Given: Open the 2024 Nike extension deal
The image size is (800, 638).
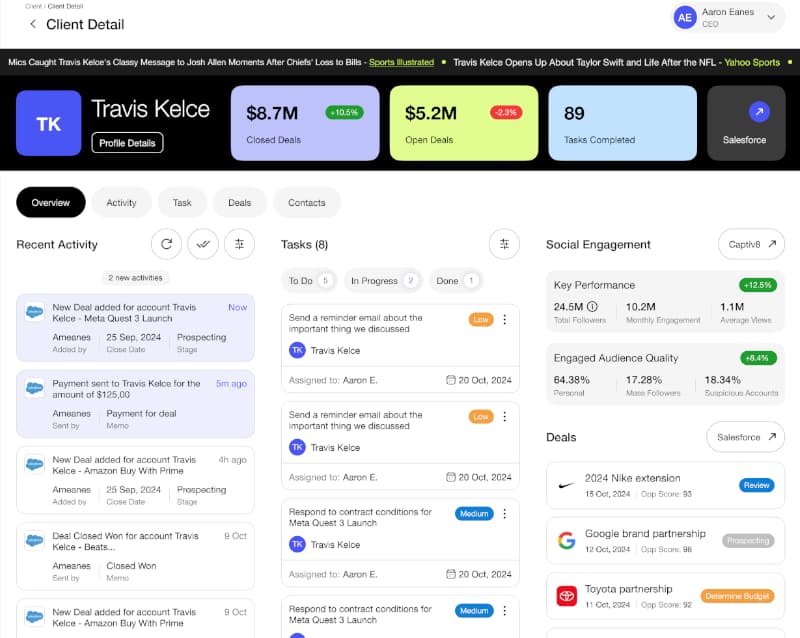Looking at the screenshot, I should (665, 485).
